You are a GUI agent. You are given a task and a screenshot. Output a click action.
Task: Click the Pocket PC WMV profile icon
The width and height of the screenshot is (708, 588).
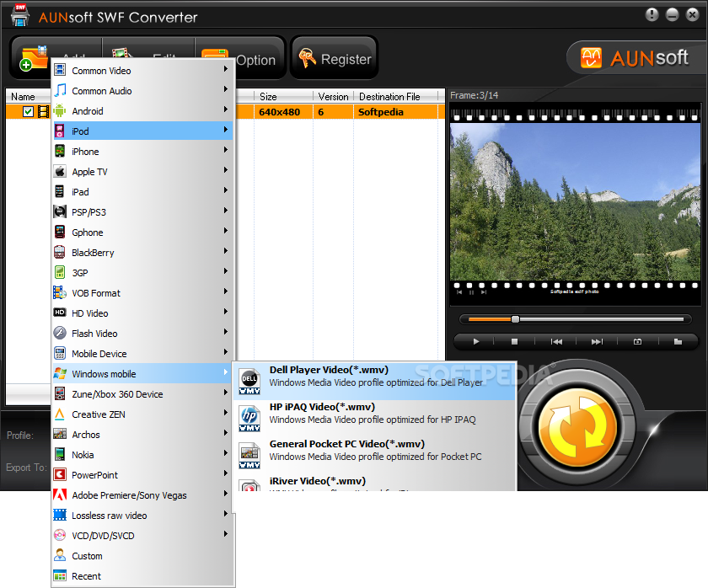(x=249, y=456)
